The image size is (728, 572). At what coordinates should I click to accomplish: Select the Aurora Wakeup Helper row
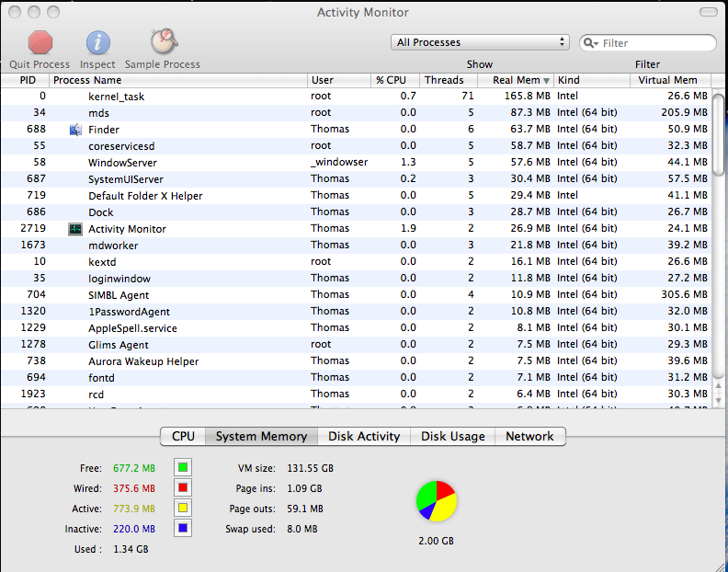tap(356, 361)
